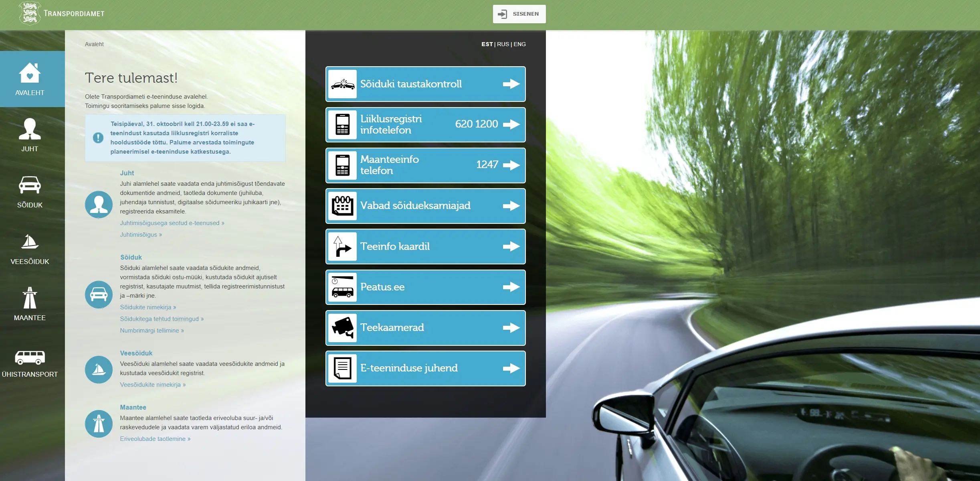Click the car crash icon for Sõiduki taustakontroll

click(x=342, y=84)
